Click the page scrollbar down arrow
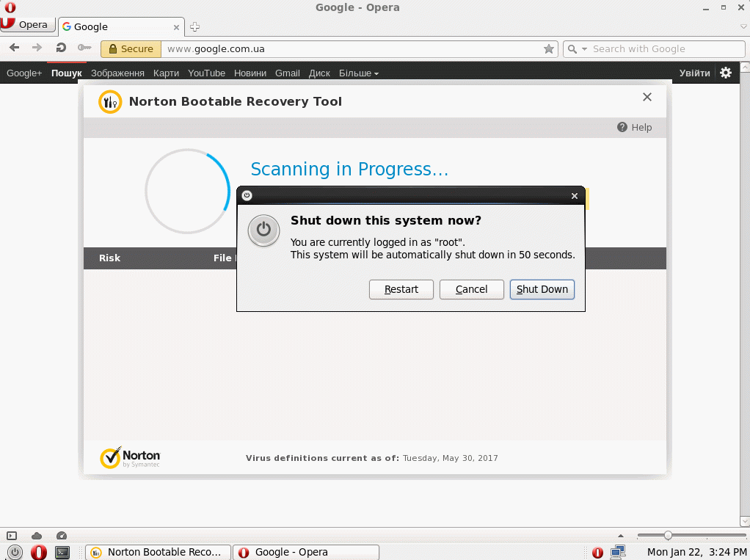The image size is (750, 560). point(745,521)
